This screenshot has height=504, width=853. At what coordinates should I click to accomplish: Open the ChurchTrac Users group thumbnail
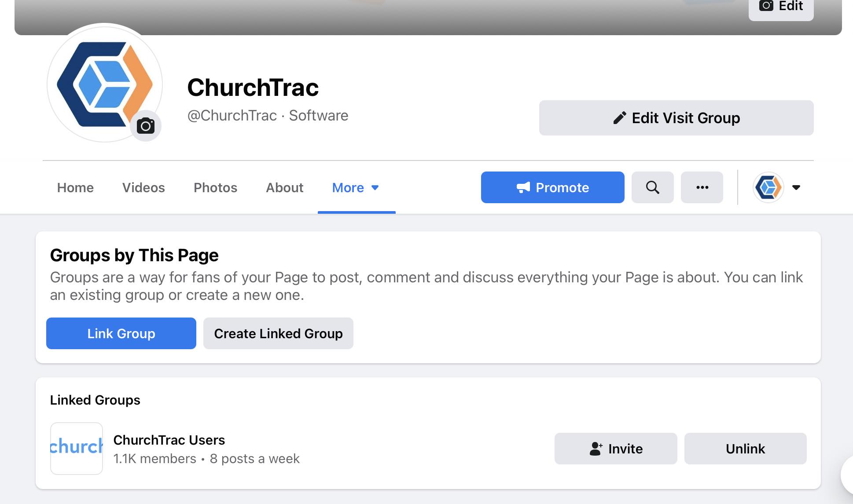77,449
